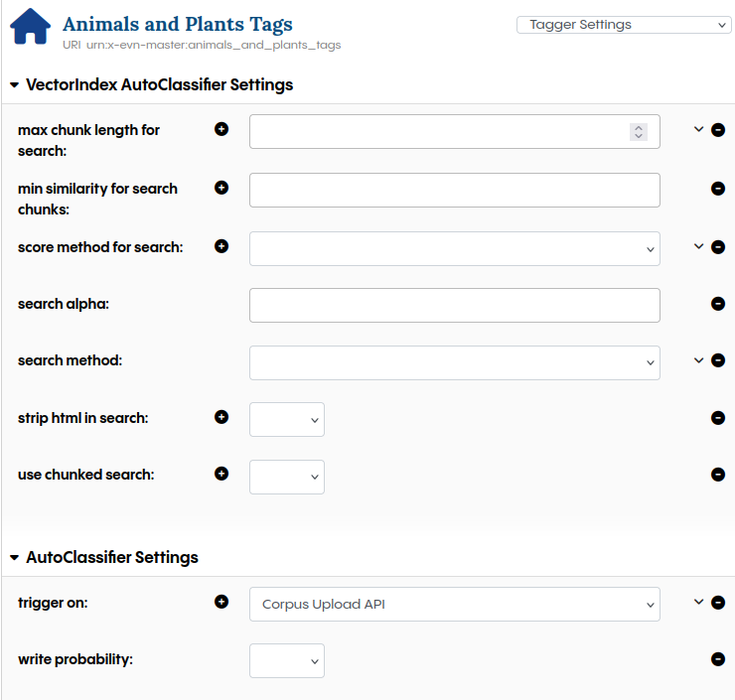Open the search method dropdown list

click(x=454, y=362)
